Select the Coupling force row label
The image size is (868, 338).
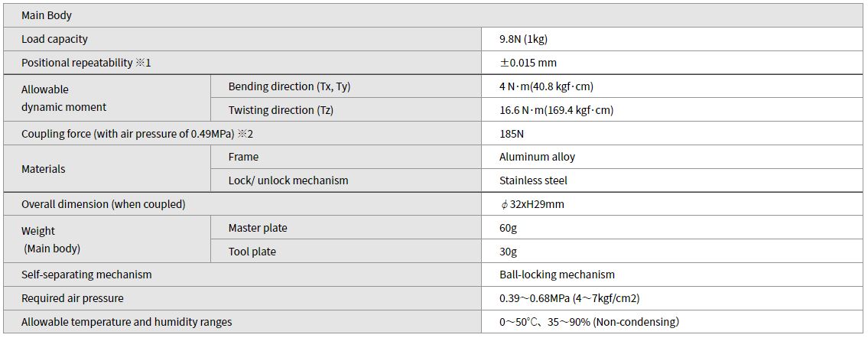(x=242, y=133)
